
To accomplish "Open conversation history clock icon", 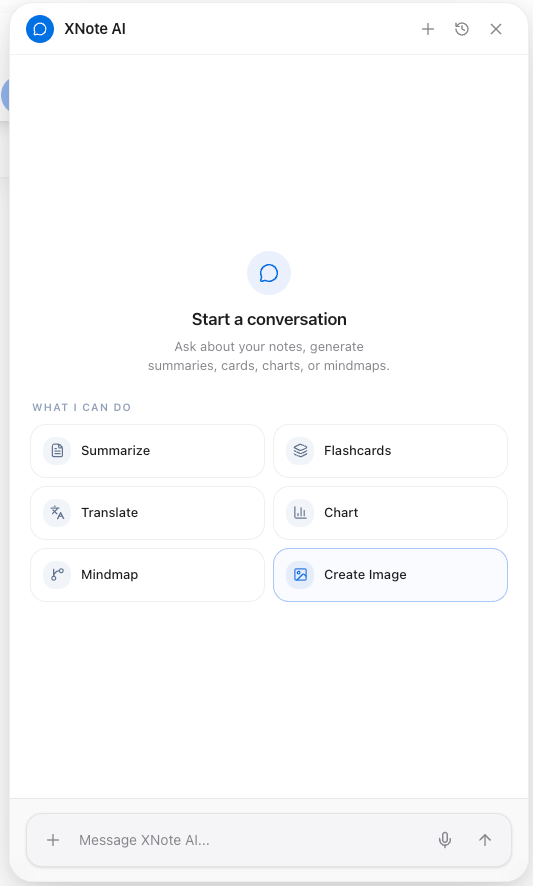I will click(x=462, y=29).
